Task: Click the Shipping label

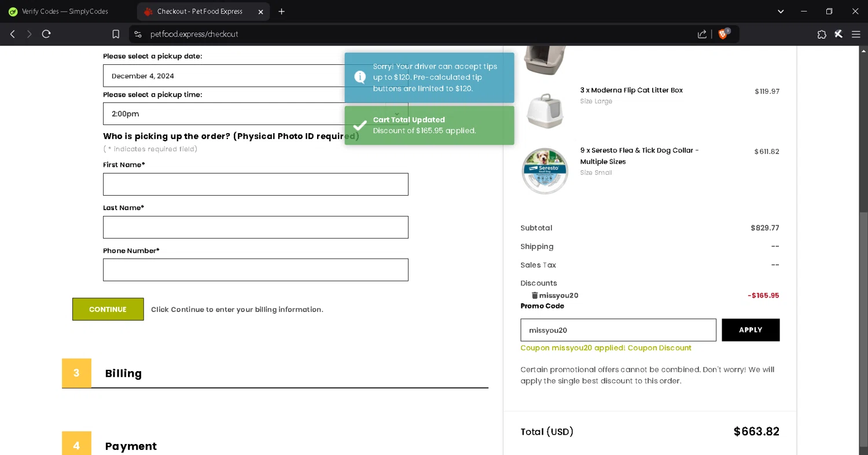Action: 537,247
